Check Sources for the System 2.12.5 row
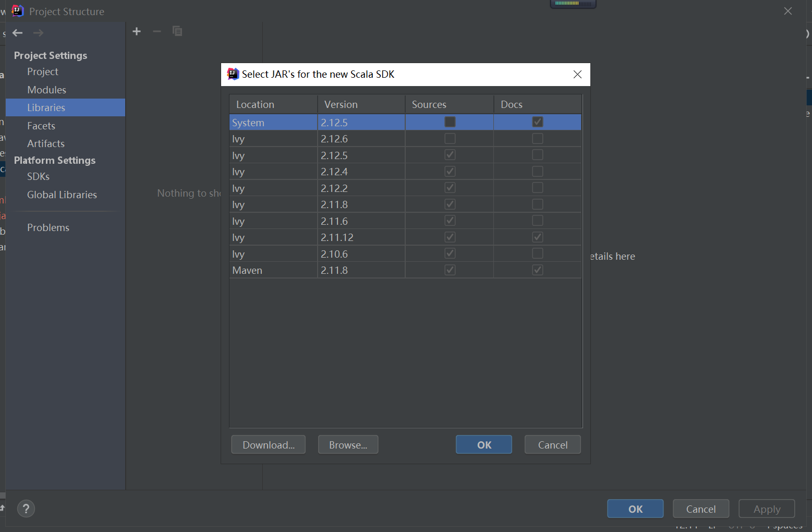Screen dimensions: 812x532 449,122
